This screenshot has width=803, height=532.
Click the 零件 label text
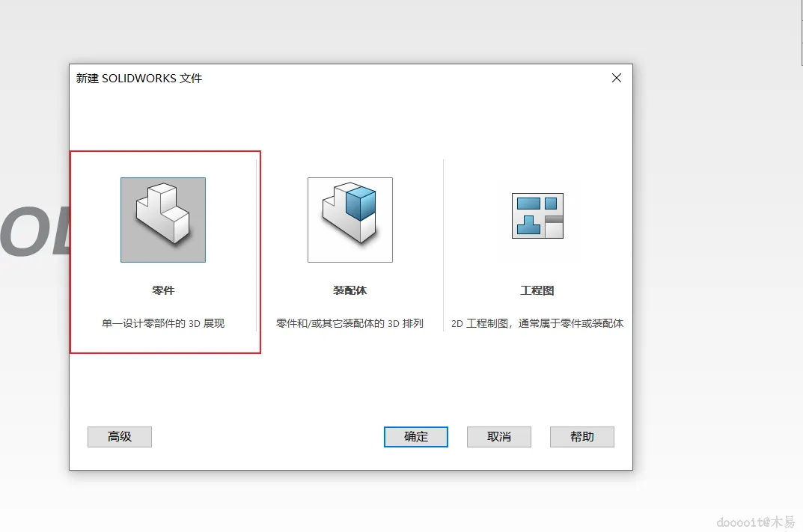tap(163, 290)
